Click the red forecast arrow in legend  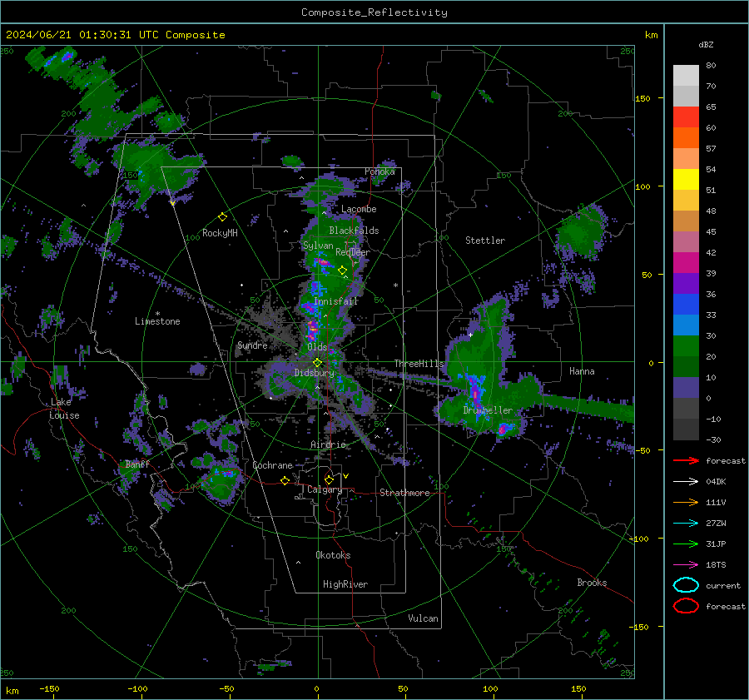click(686, 460)
